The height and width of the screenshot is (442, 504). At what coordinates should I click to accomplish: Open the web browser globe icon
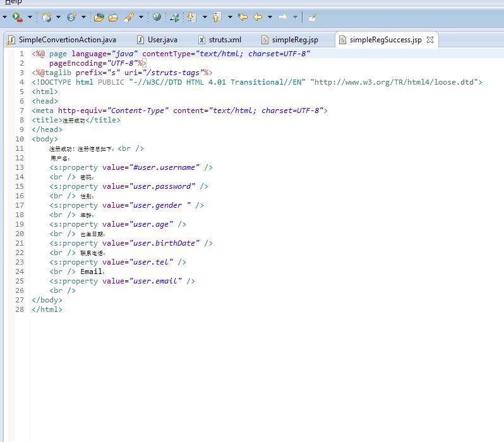tap(157, 16)
